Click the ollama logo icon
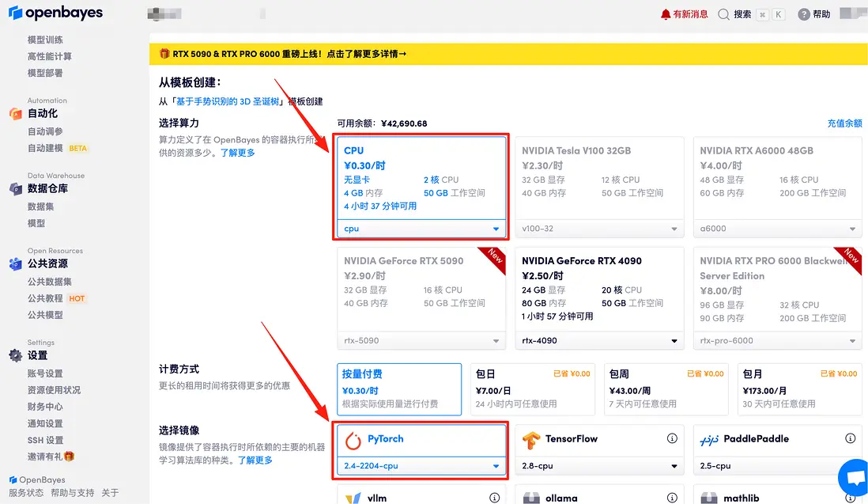Image resolution: width=868 pixels, height=504 pixels. click(531, 498)
